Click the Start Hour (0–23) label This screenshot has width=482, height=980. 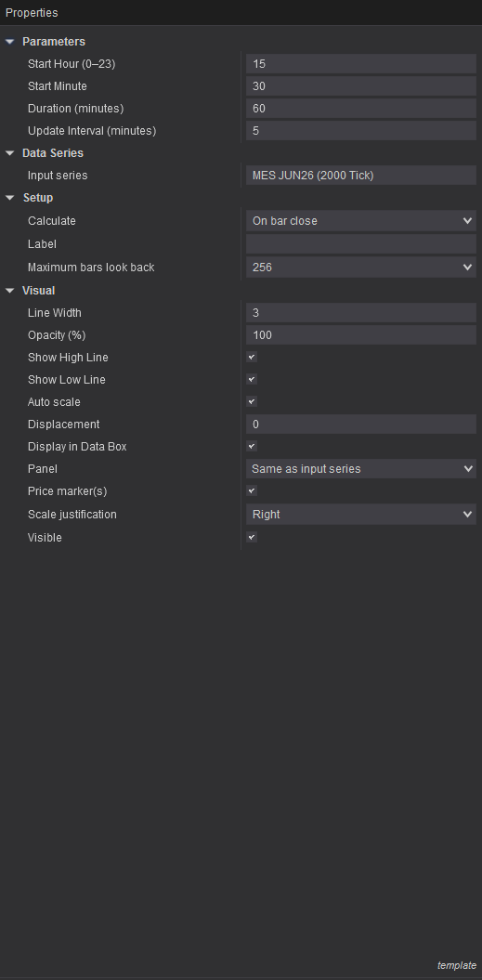(x=72, y=64)
